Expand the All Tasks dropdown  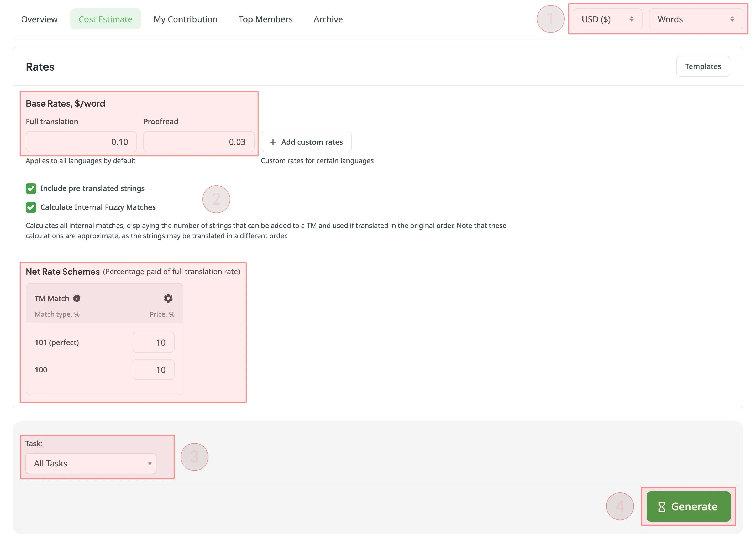pos(91,463)
